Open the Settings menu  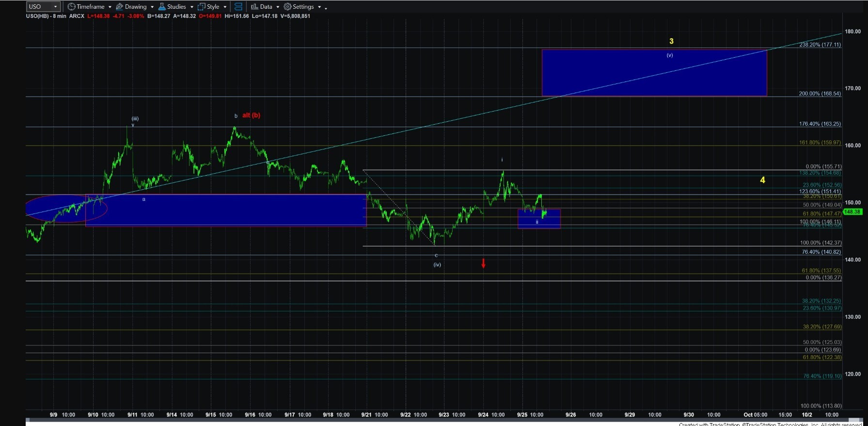pos(302,7)
